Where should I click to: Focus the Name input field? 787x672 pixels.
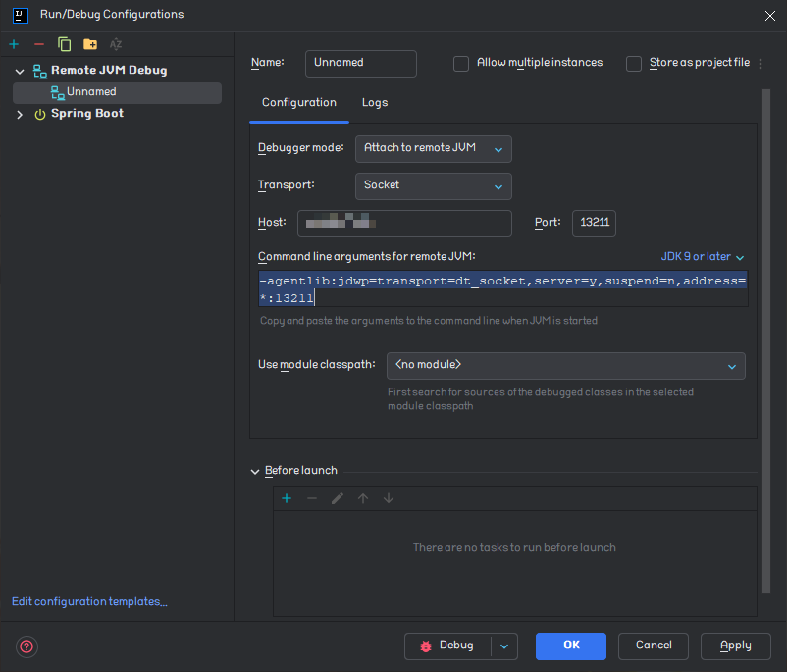click(x=361, y=63)
